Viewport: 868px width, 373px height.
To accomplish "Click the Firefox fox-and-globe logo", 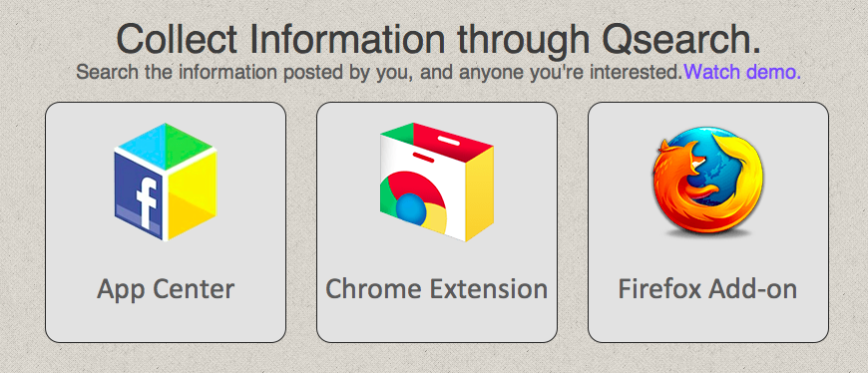I will 707,181.
